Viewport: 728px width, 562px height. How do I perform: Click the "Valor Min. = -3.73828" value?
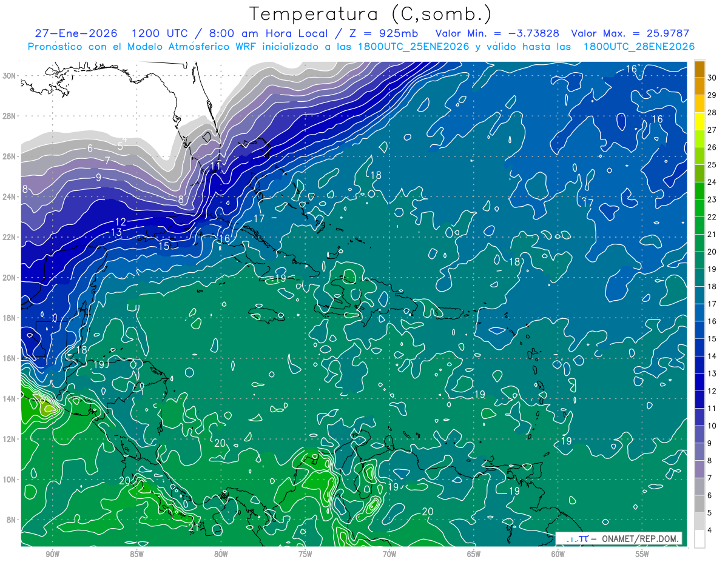point(497,33)
